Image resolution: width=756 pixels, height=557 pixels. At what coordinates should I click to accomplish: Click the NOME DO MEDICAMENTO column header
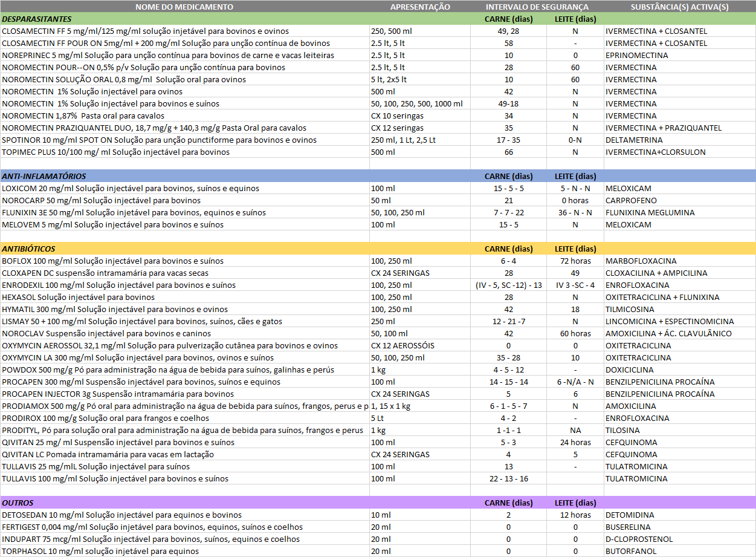(184, 7)
